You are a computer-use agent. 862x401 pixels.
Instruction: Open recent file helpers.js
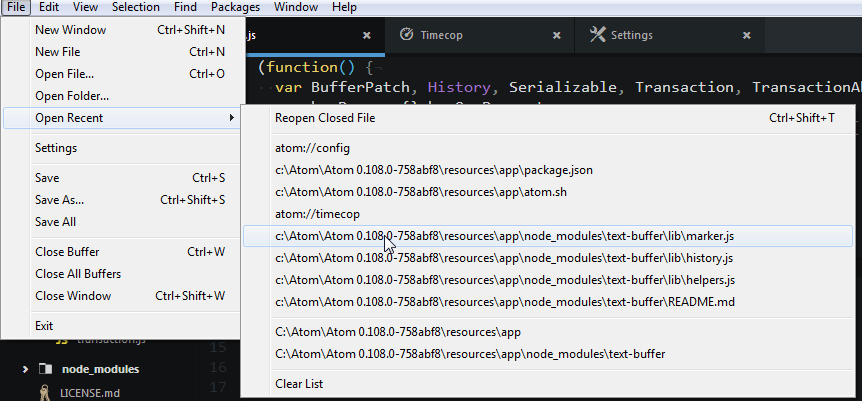[548, 281]
